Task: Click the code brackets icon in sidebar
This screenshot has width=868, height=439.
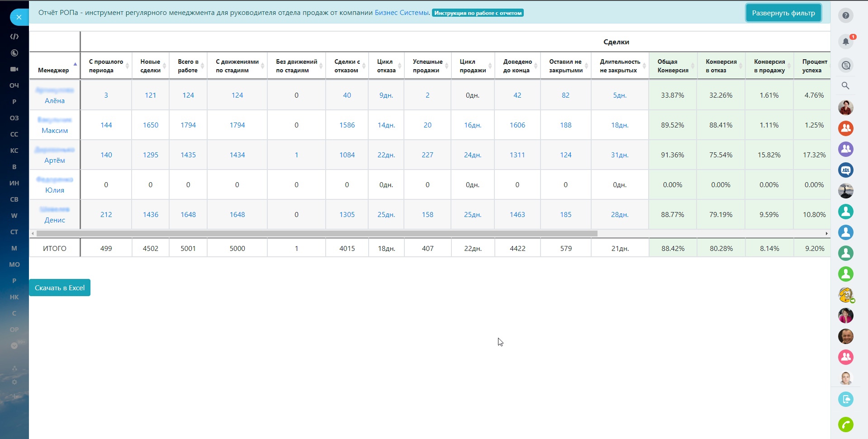Action: click(14, 37)
